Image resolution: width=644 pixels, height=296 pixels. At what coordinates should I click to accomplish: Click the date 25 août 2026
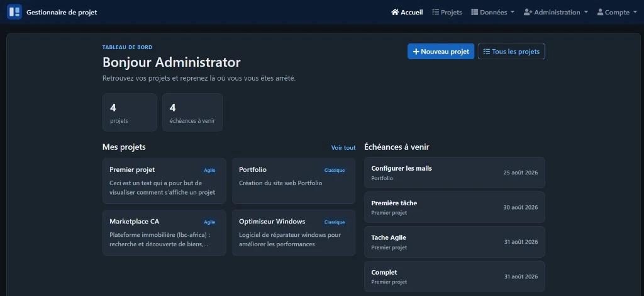point(520,173)
